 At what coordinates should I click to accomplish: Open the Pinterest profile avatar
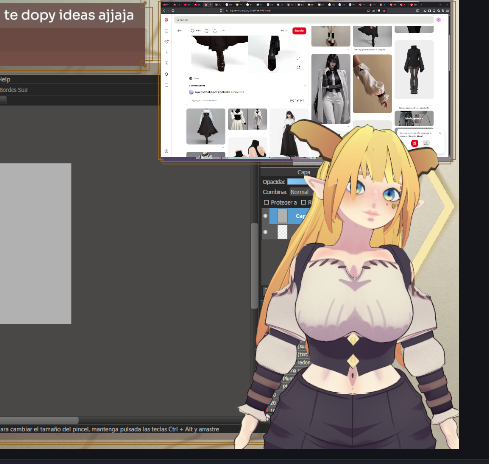point(439,20)
